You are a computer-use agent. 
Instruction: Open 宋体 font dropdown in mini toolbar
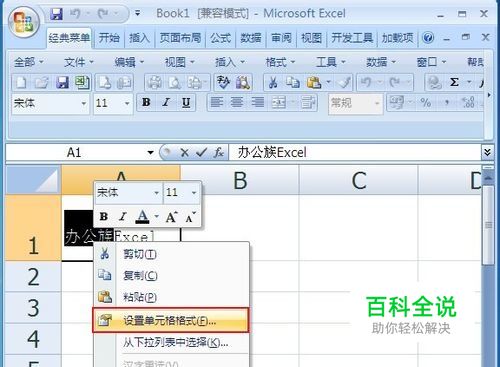click(x=156, y=193)
